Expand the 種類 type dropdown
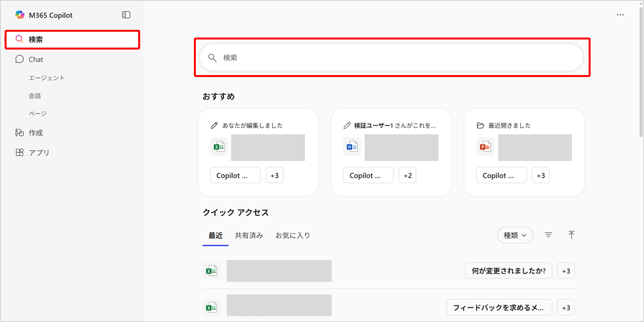Image resolution: width=644 pixels, height=322 pixels. (515, 235)
